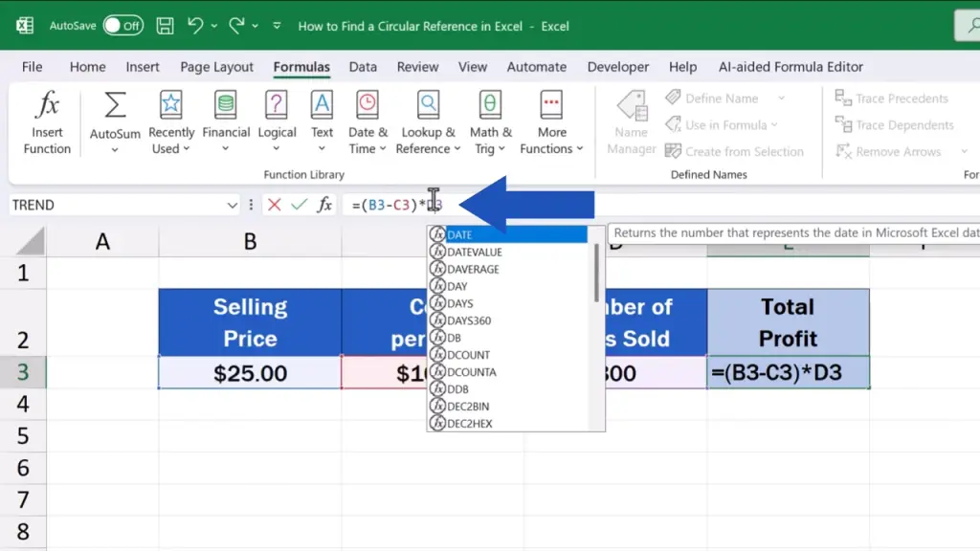
Task: Toggle the AutoSave switch
Action: (x=122, y=26)
